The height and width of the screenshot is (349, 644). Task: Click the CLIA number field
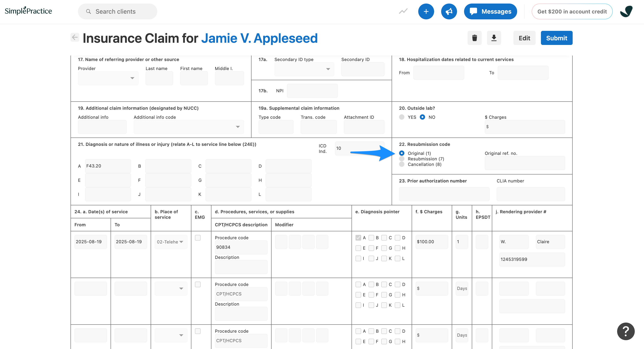pyautogui.click(x=531, y=194)
